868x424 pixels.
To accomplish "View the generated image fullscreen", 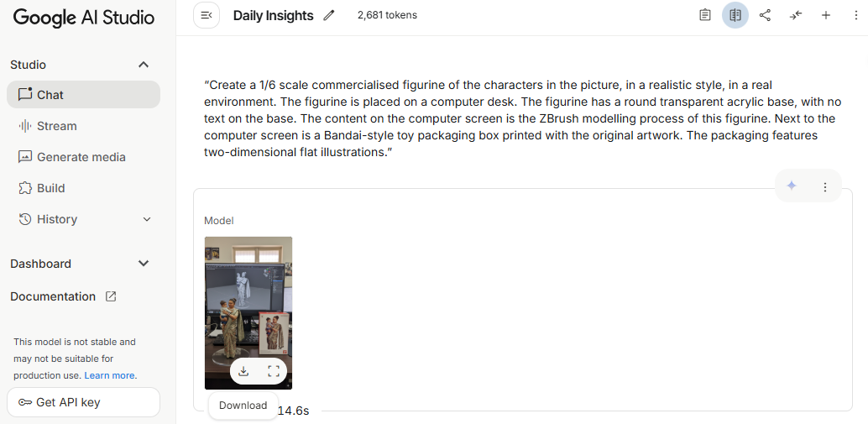I will pos(274,370).
